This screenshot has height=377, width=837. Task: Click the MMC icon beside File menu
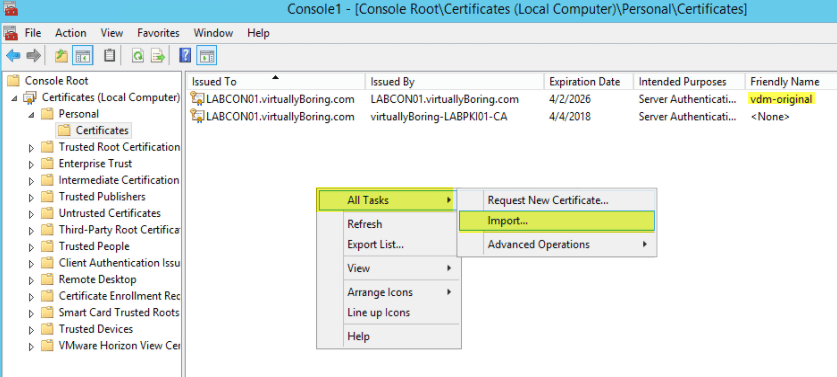click(11, 33)
